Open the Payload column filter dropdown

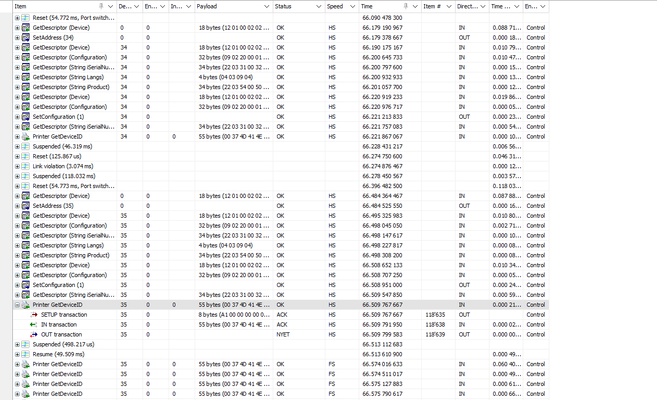[266, 6]
